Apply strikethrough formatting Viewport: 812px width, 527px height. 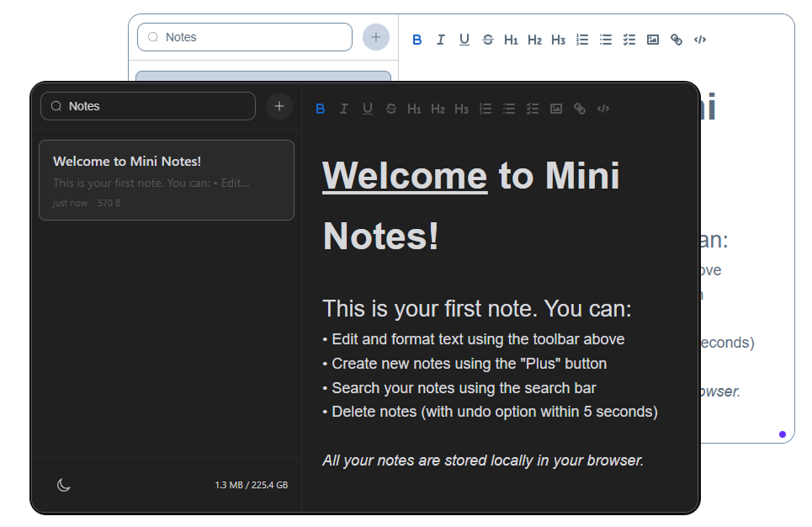tap(390, 108)
